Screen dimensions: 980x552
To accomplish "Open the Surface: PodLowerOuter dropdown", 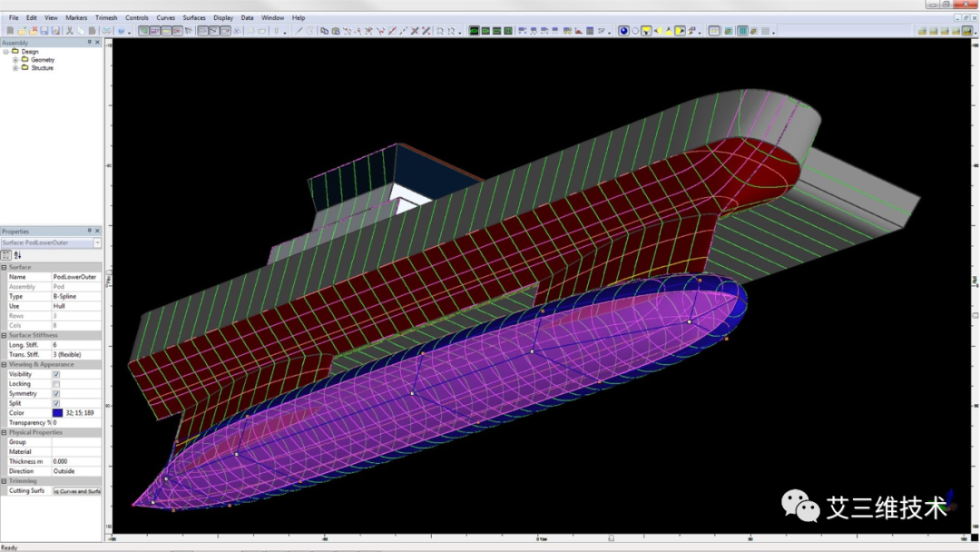I will click(x=97, y=242).
